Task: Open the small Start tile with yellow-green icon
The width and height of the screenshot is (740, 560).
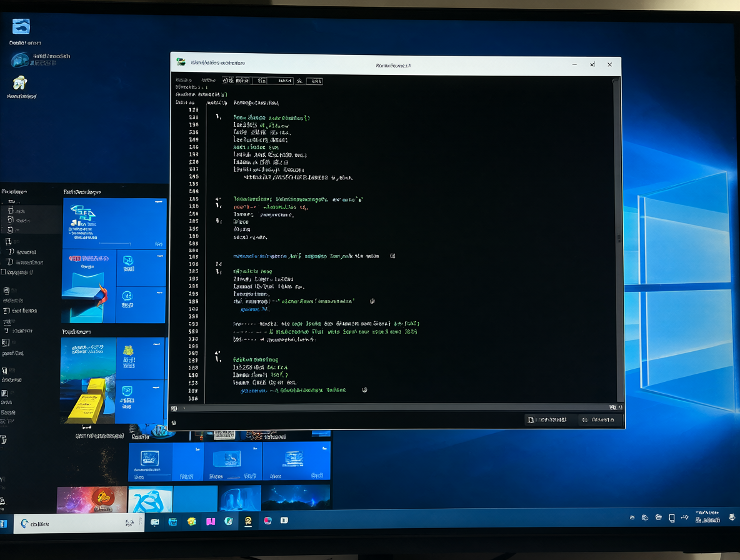Action: coord(141,358)
